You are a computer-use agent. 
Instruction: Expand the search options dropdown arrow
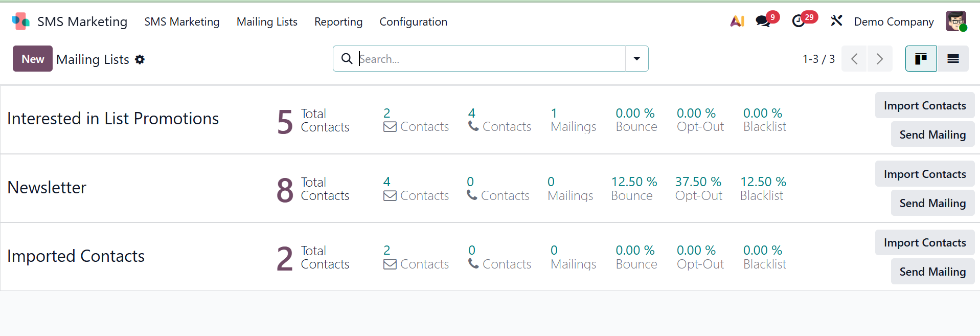coord(637,59)
